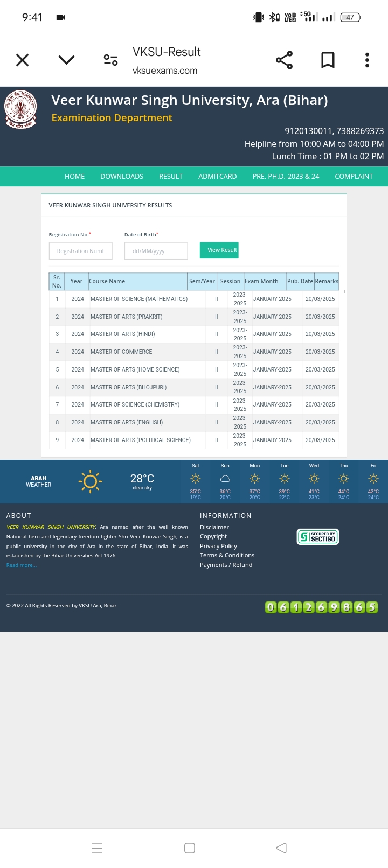
Task: Focus the Date of Birth field
Action: (x=156, y=251)
